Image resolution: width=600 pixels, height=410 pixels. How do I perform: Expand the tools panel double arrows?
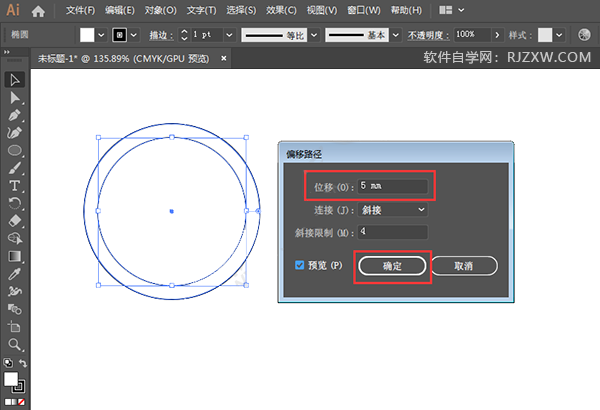(x=7, y=52)
